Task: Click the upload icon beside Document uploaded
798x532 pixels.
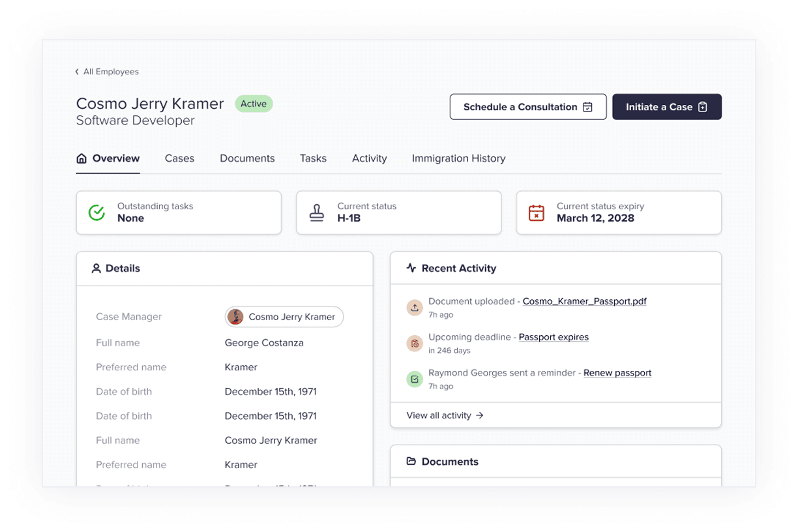Action: tap(415, 308)
